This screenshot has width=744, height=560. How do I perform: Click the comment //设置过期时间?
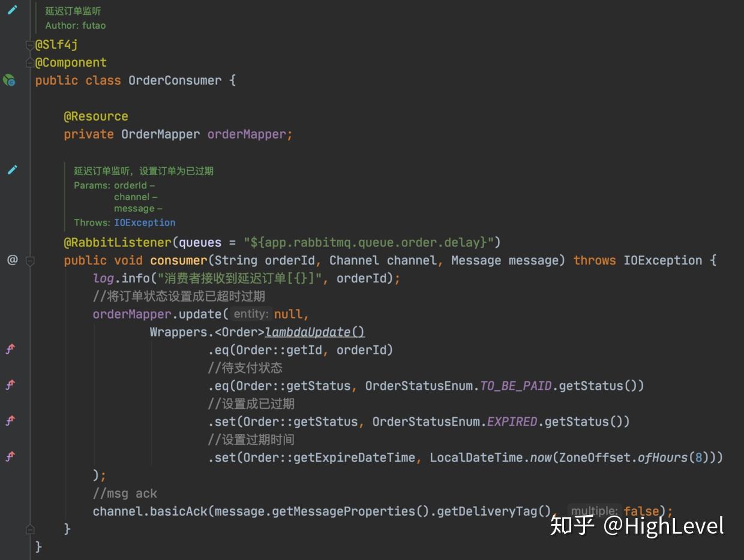tap(251, 439)
